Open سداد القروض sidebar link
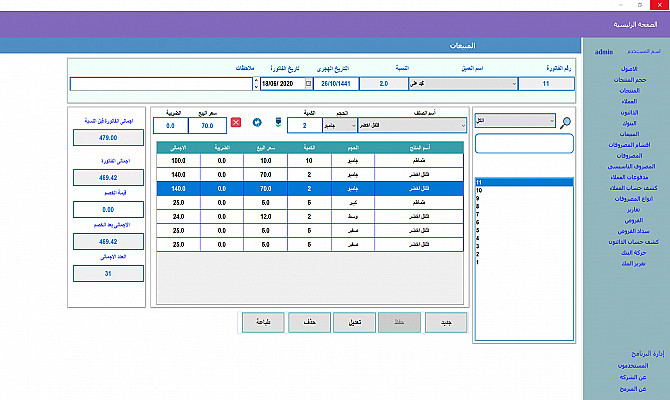Image resolution: width=670 pixels, height=400 pixels. click(x=633, y=231)
